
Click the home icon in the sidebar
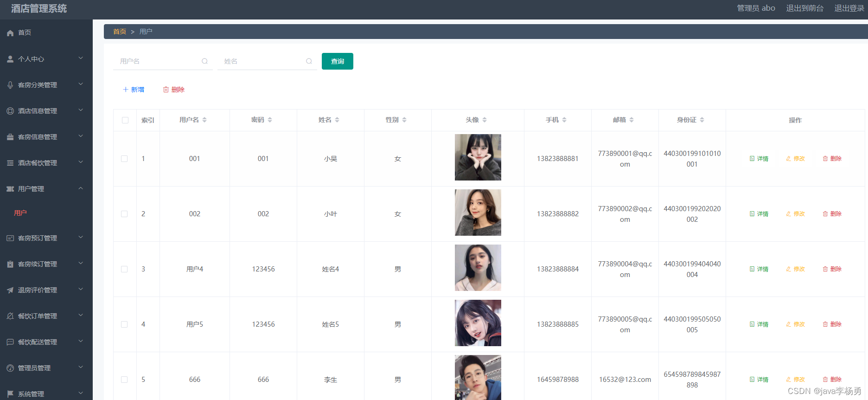[10, 33]
